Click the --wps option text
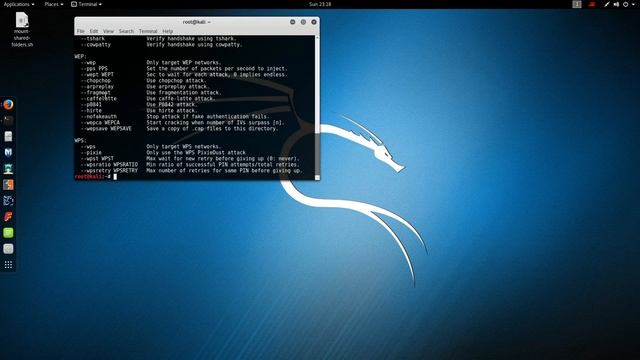Screen dimensions: 640x360 pyautogui.click(x=88, y=147)
